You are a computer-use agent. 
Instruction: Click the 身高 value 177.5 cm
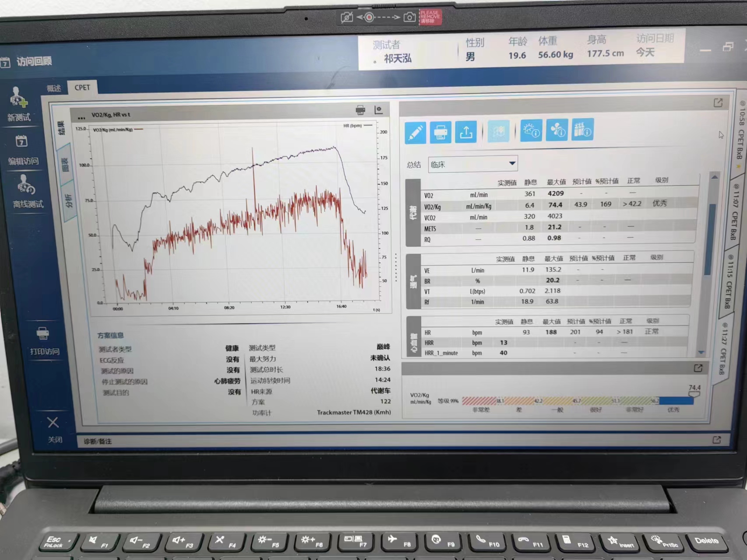(x=605, y=53)
